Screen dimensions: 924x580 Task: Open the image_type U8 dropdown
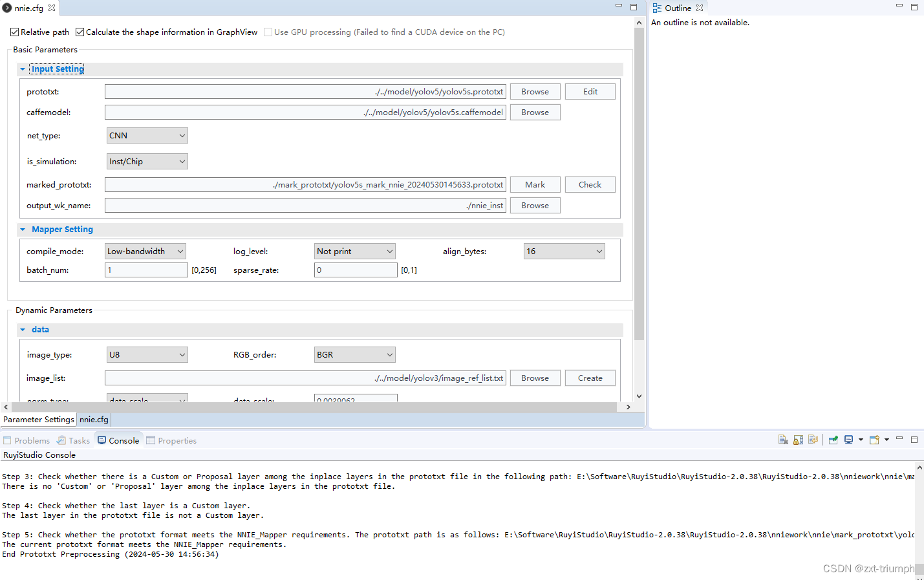147,355
